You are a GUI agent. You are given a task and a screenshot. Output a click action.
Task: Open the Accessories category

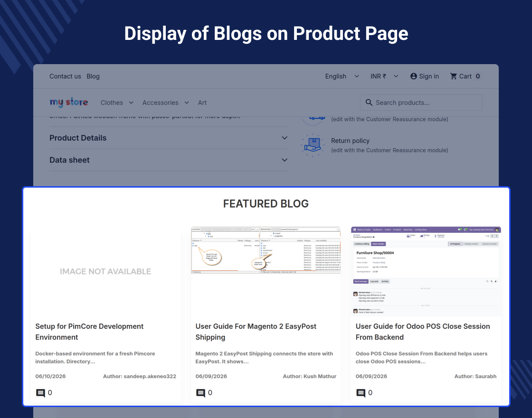(x=160, y=103)
